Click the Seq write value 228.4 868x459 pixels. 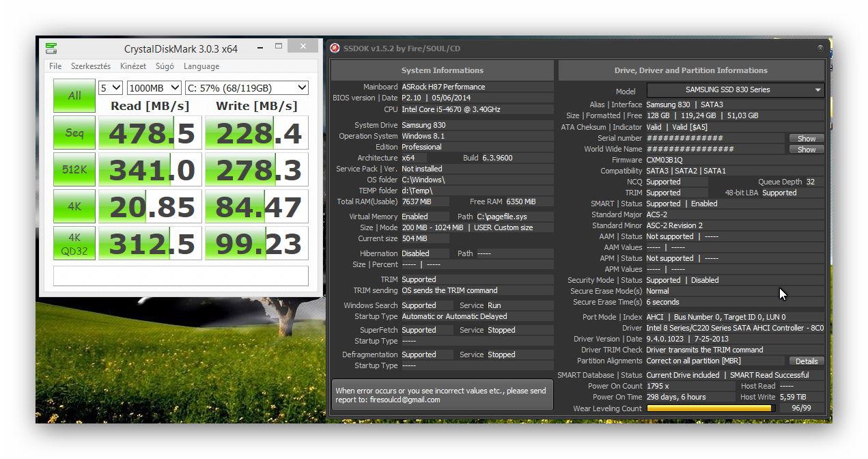257,133
